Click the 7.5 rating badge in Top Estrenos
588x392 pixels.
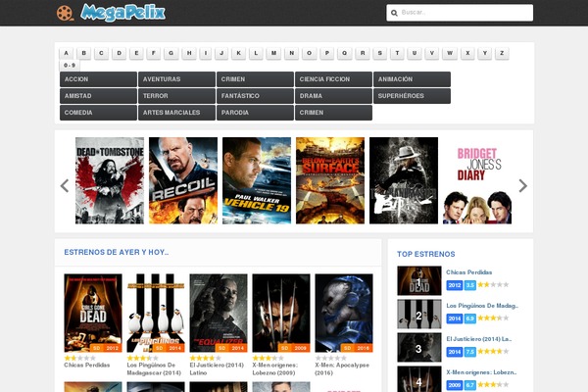click(469, 352)
